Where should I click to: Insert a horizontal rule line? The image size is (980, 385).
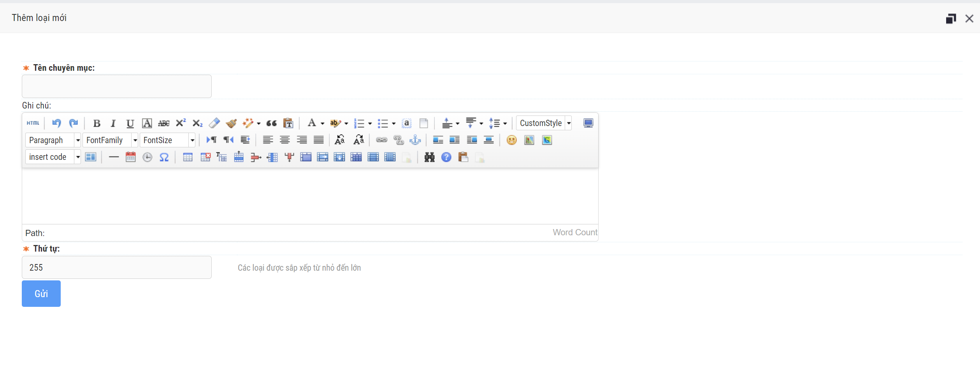(x=114, y=157)
